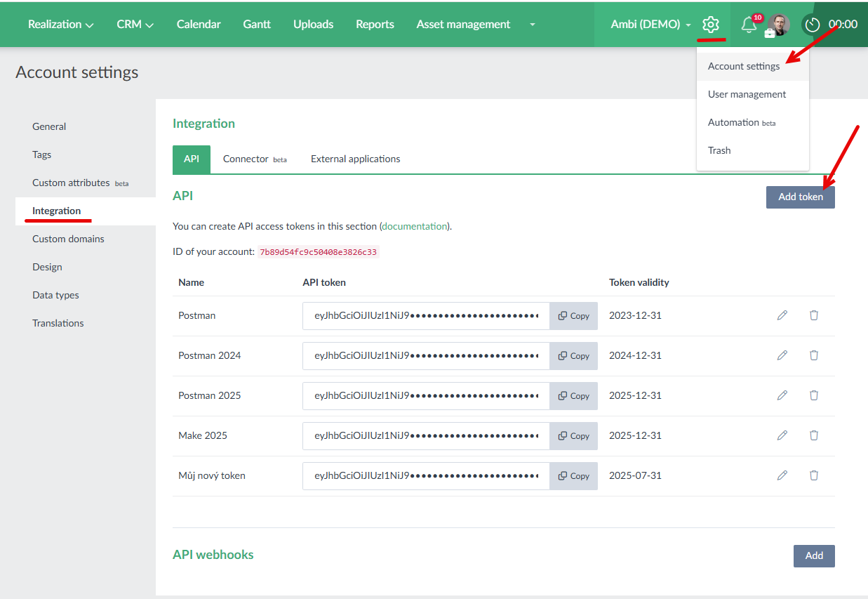The image size is (868, 599).
Task: Switch to the Connector tab
Action: click(254, 159)
